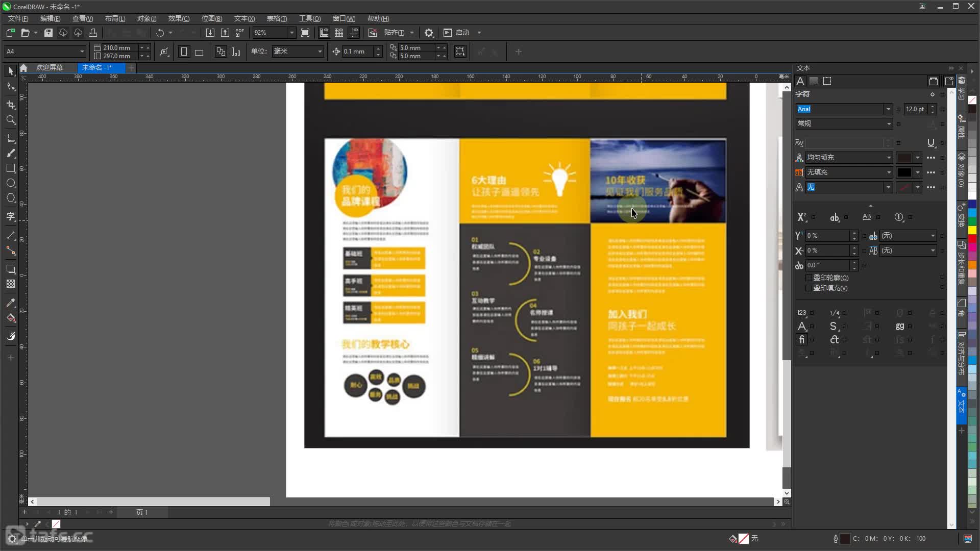
Task: Switch page to landscape orientation
Action: [199, 52]
